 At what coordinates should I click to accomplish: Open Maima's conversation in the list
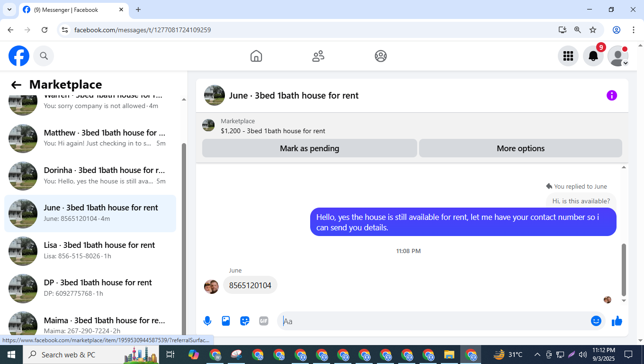pyautogui.click(x=90, y=323)
